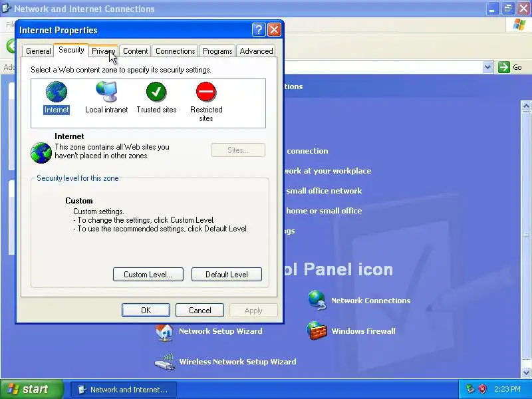
Task: Click the taskbar clock showing 2:23 PM
Action: (507, 389)
